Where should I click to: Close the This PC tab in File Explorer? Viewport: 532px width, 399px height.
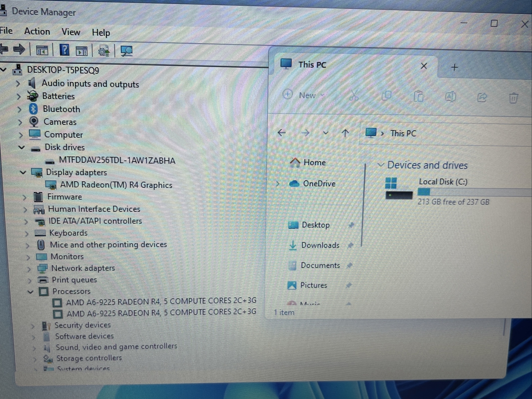pos(424,66)
